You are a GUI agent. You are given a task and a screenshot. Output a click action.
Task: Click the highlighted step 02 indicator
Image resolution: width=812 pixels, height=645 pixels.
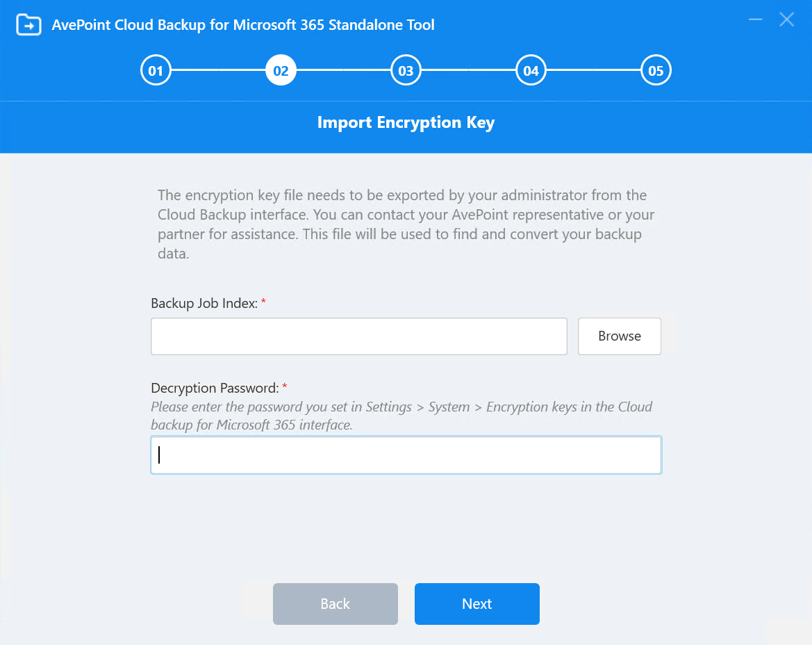[281, 70]
